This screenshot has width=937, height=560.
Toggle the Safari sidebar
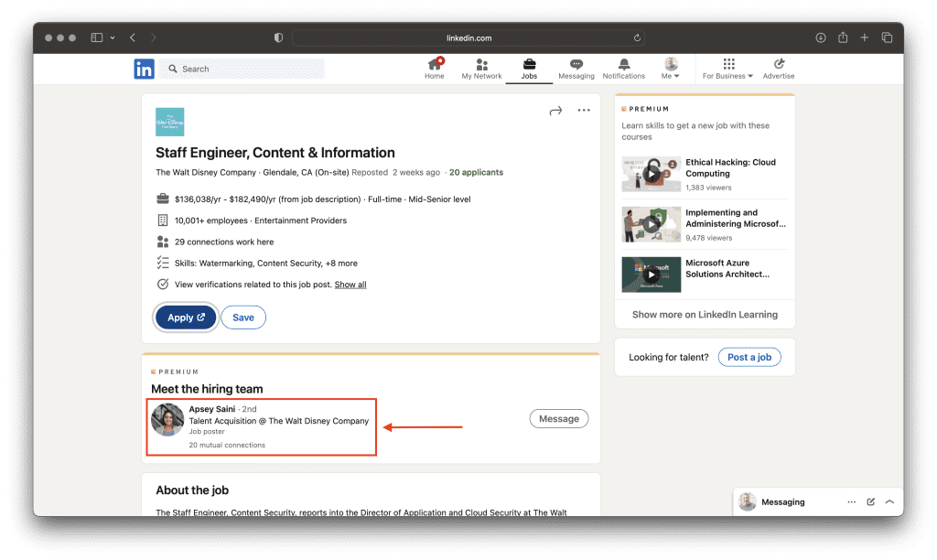pyautogui.click(x=96, y=38)
